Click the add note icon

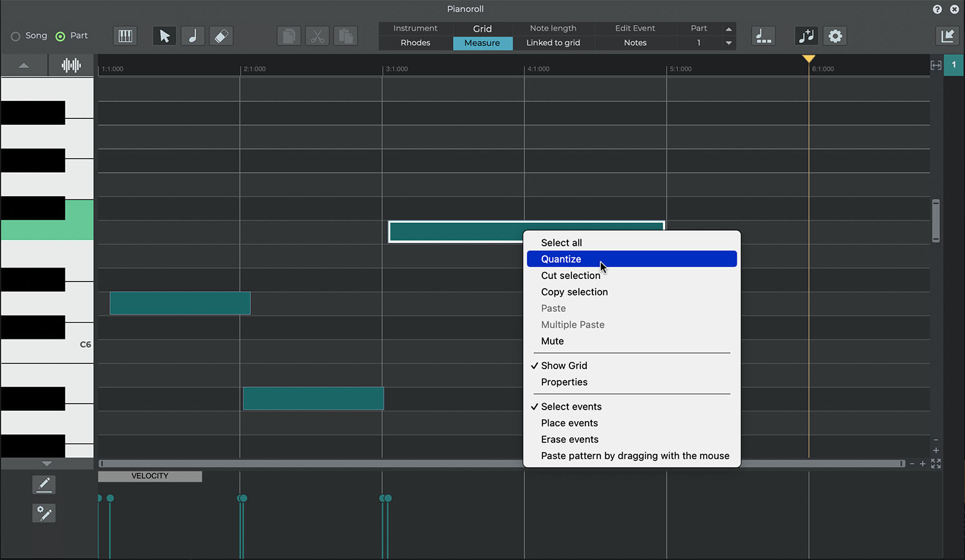pos(806,36)
